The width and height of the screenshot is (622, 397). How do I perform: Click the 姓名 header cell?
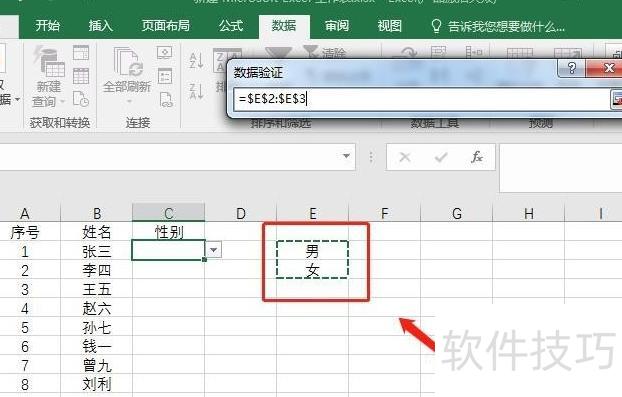pyautogui.click(x=96, y=232)
